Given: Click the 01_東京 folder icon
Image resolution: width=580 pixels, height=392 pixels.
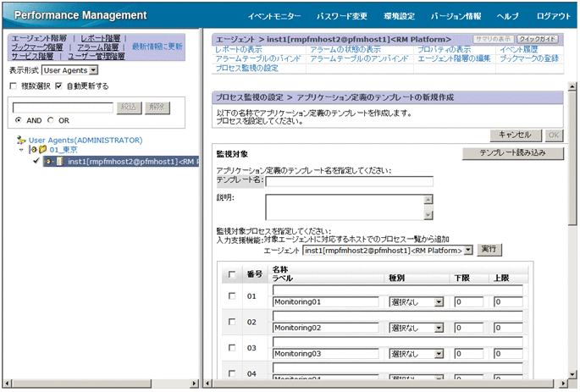Looking at the screenshot, I should (x=42, y=149).
